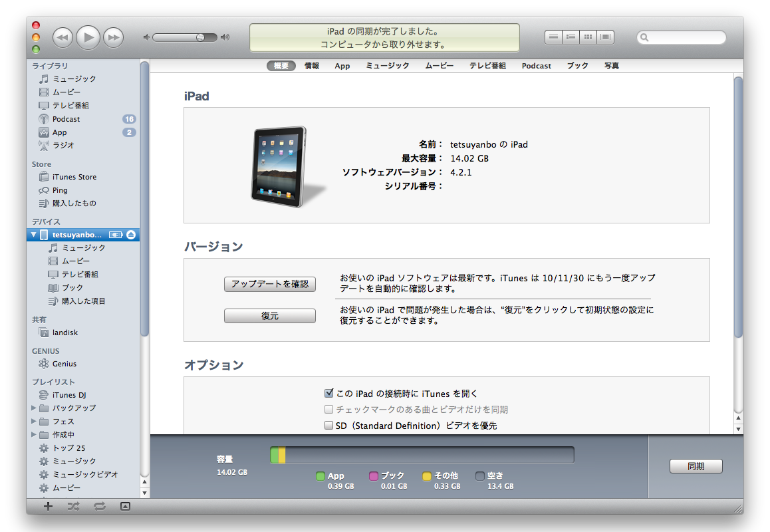This screenshot has height=532, width=770.
Task: Switch to song list view
Action: point(553,37)
